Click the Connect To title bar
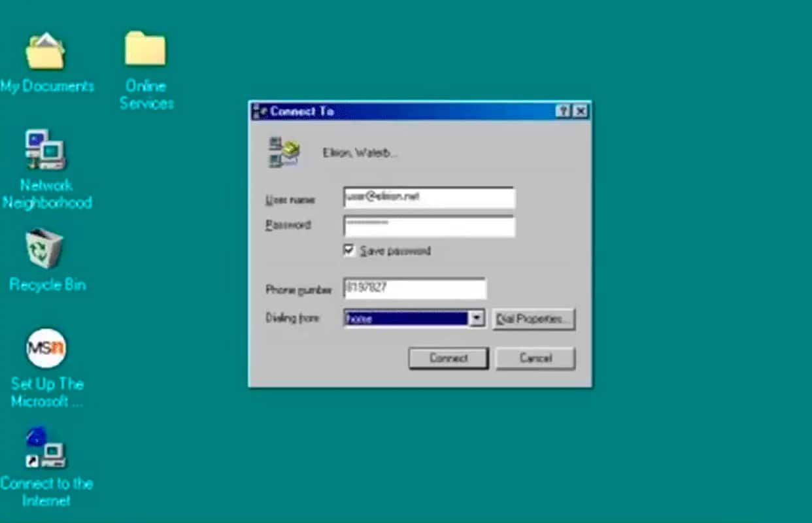The width and height of the screenshot is (812, 523). pos(418,111)
